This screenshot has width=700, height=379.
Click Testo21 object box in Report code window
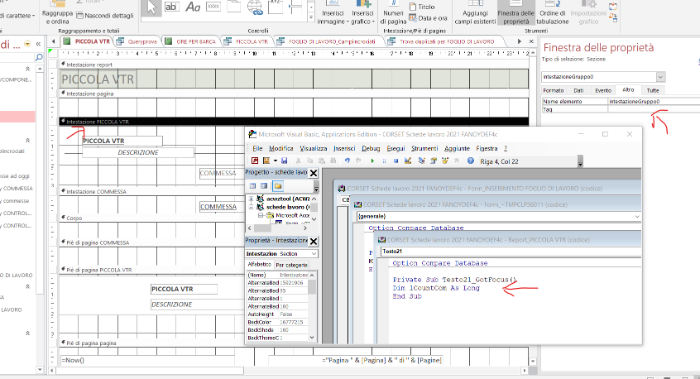(510, 251)
